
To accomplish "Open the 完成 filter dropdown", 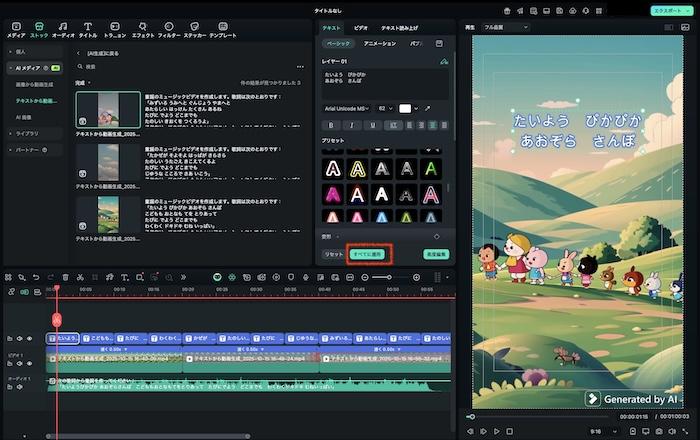I will (83, 83).
